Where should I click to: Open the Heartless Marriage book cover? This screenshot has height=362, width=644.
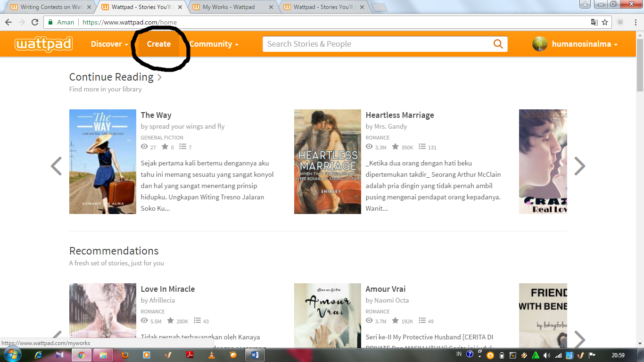[x=328, y=162]
